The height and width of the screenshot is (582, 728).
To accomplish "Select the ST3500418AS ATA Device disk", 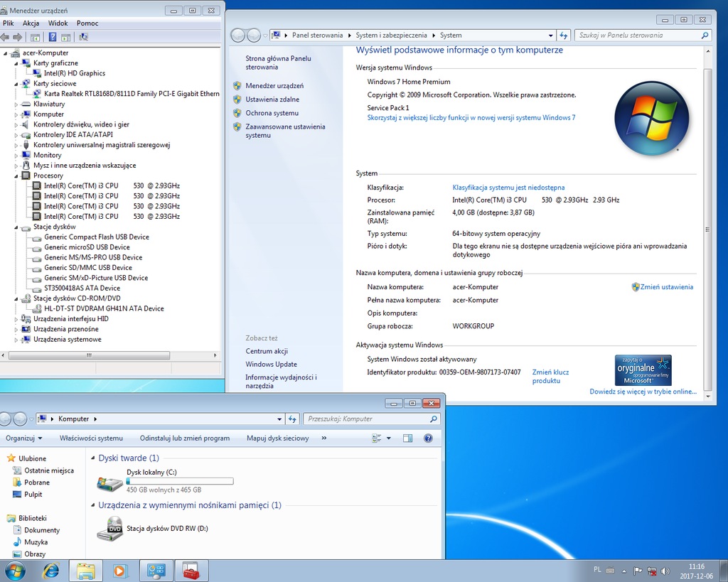I will pos(82,288).
